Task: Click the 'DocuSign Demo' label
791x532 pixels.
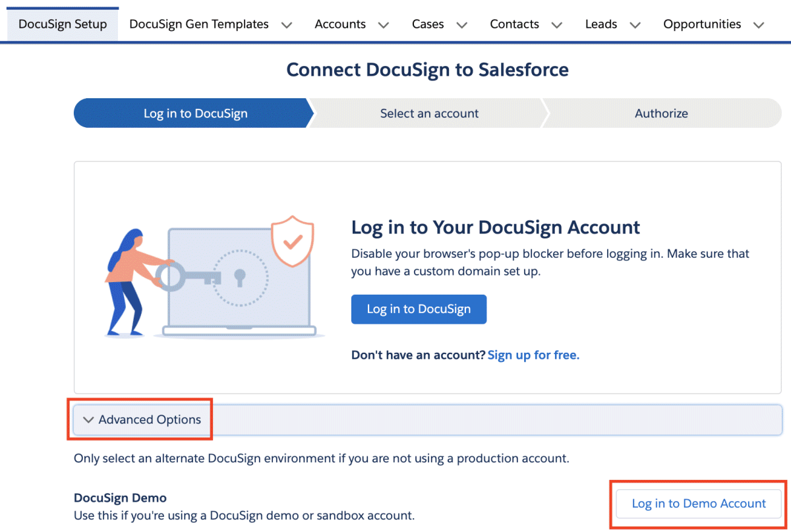Action: pos(120,498)
